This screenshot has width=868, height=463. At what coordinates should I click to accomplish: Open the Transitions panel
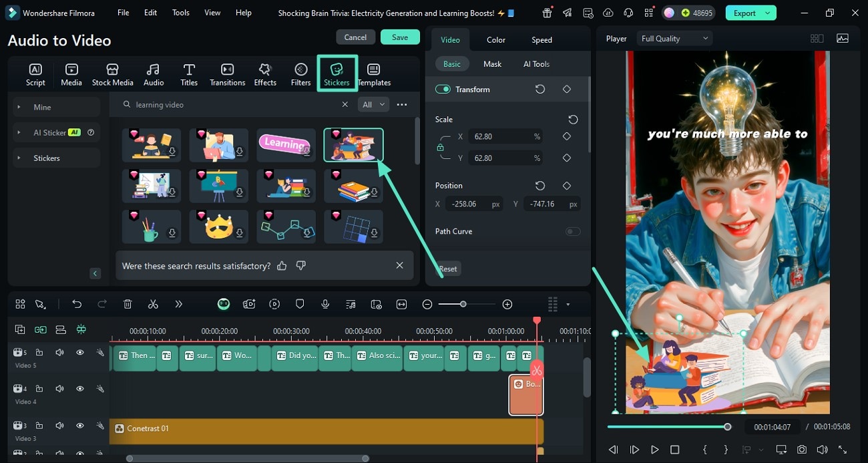click(x=227, y=74)
